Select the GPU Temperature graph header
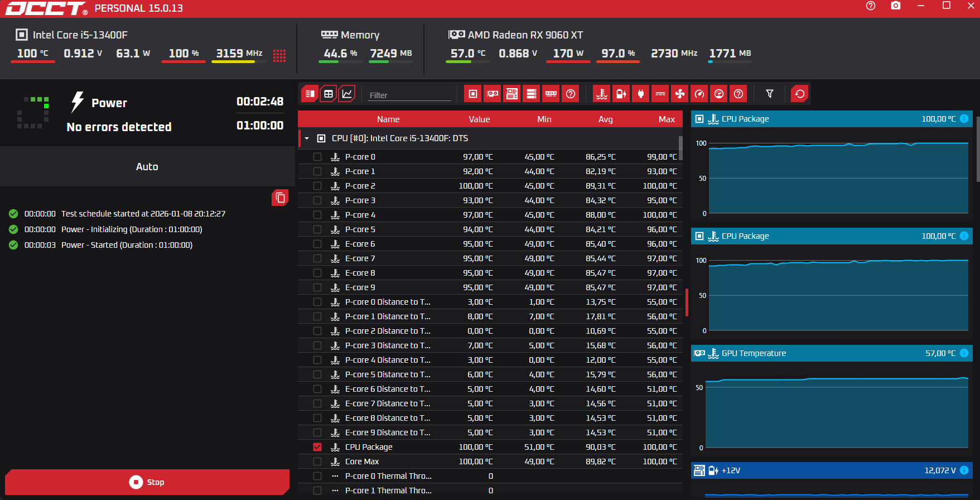The width and height of the screenshot is (980, 500). [x=832, y=353]
